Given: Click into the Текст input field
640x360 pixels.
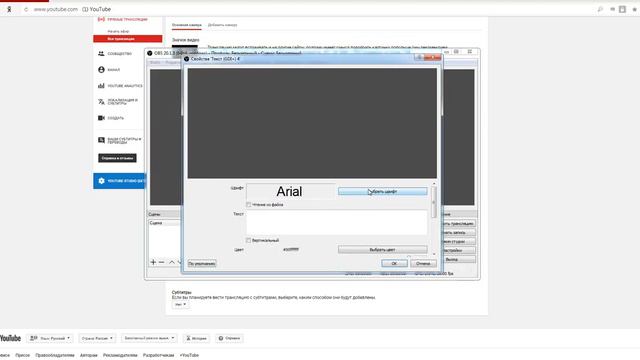Looking at the screenshot, I should [x=337, y=222].
